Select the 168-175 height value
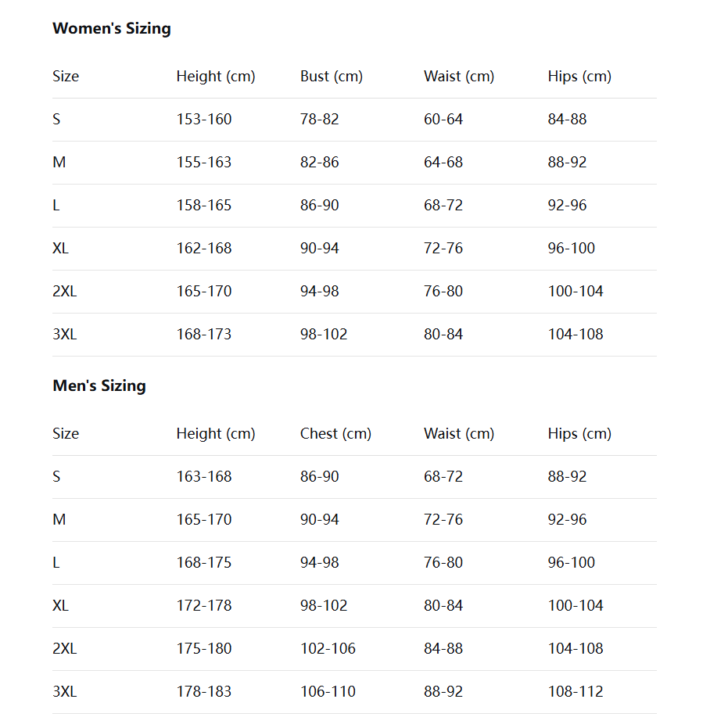The width and height of the screenshot is (728, 717). pos(204,563)
